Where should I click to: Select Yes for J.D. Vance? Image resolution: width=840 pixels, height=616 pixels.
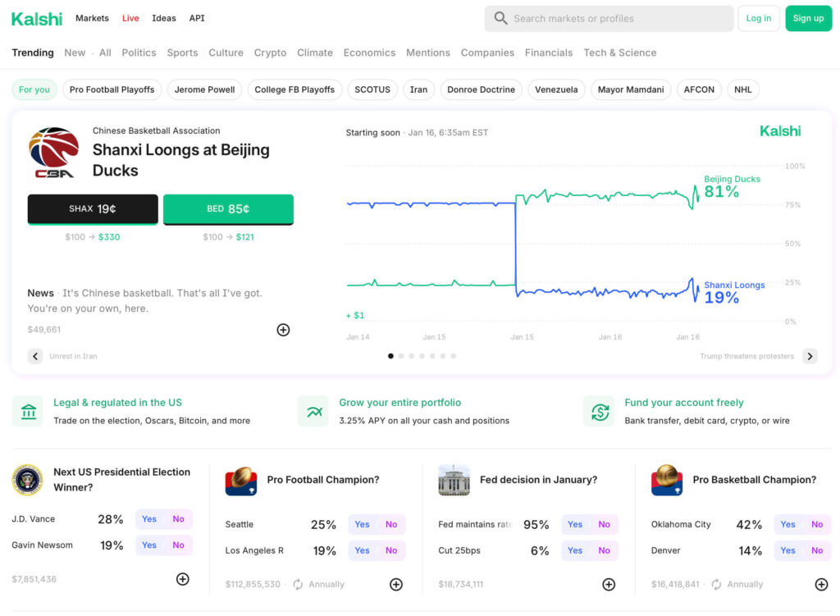[149, 518]
